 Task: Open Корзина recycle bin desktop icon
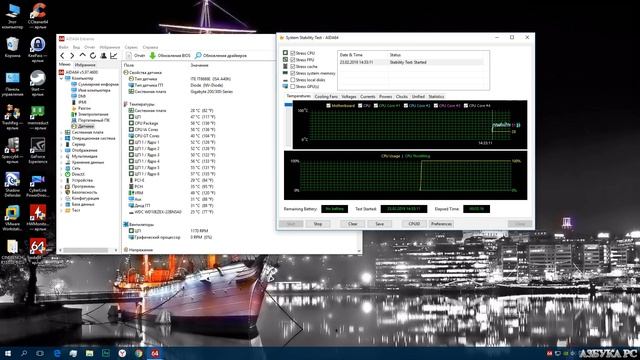[12, 47]
